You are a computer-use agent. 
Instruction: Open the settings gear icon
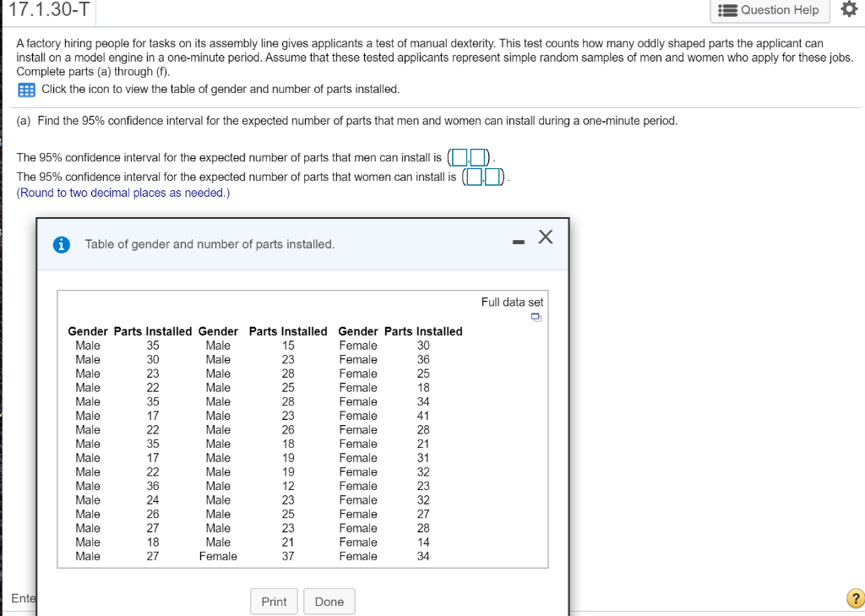pyautogui.click(x=849, y=9)
